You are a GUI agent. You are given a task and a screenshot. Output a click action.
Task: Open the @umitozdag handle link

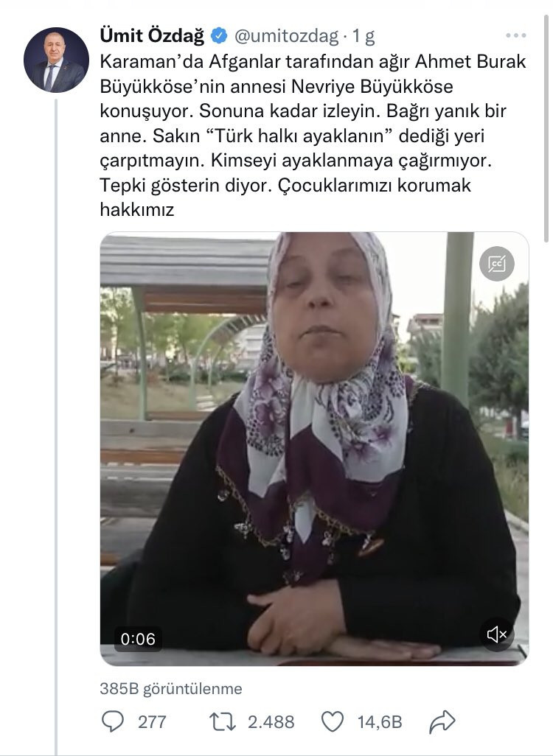[287, 36]
